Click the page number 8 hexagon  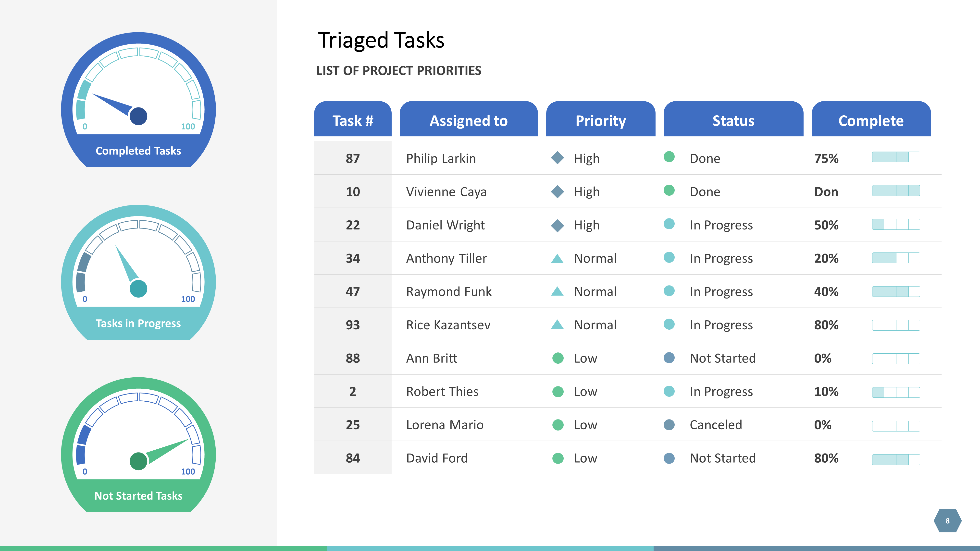coord(947,521)
